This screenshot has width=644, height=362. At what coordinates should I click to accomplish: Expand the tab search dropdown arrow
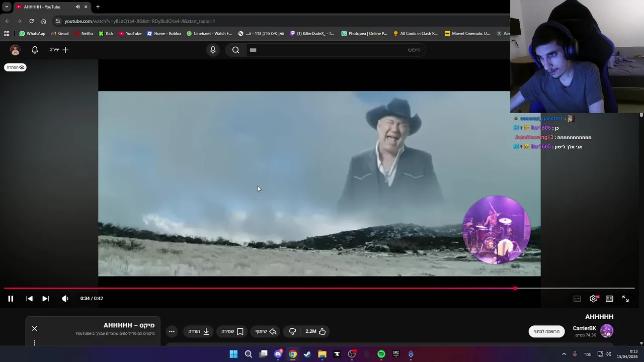coord(7,7)
